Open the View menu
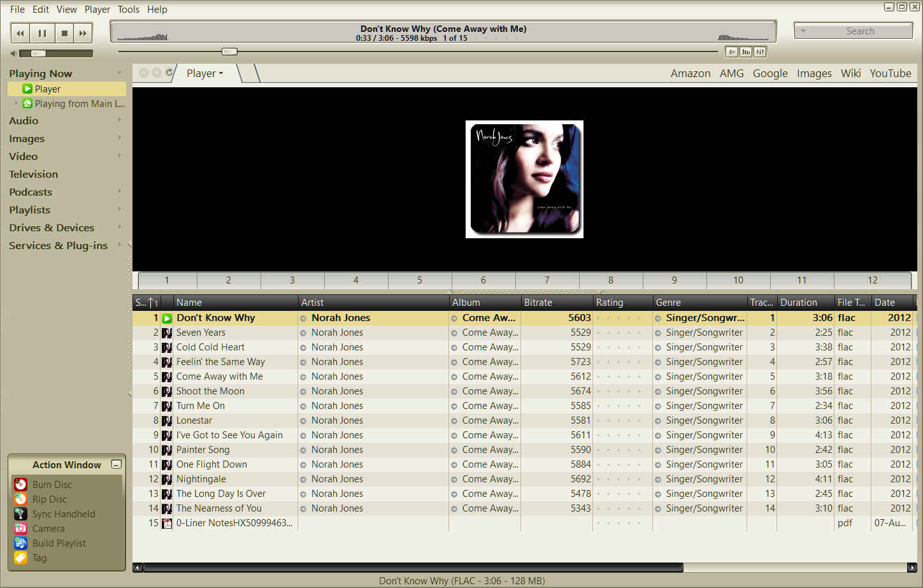The image size is (923, 588). (x=66, y=10)
